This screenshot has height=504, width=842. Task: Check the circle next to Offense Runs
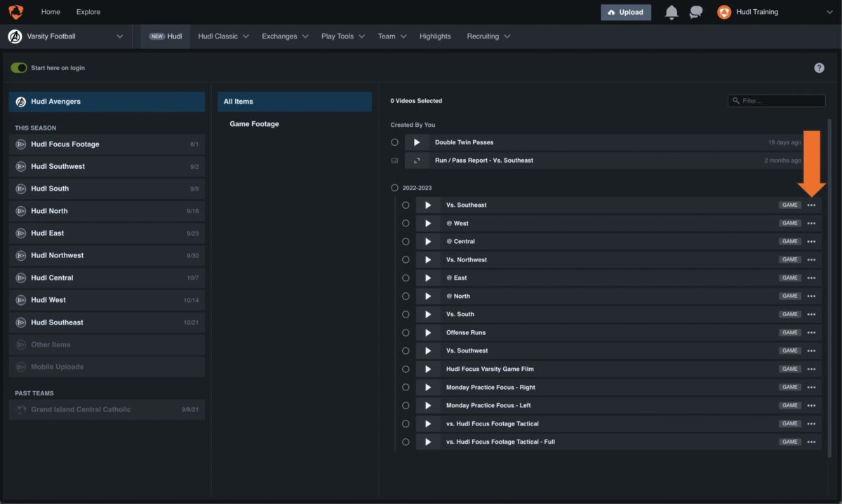click(x=406, y=332)
